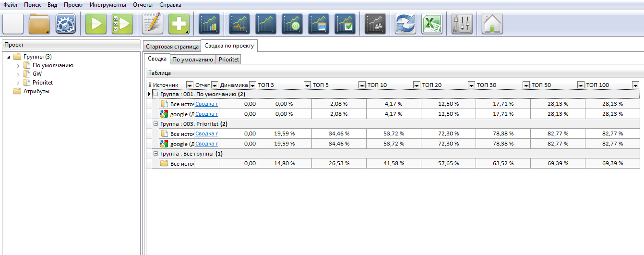
Task: Open the ТОП 10 column filter dropdown
Action: [x=417, y=85]
